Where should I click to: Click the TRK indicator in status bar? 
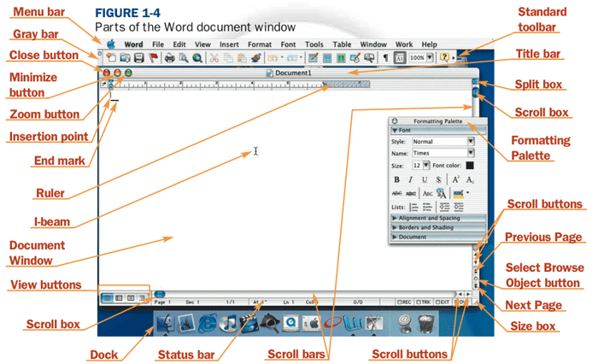click(x=423, y=302)
